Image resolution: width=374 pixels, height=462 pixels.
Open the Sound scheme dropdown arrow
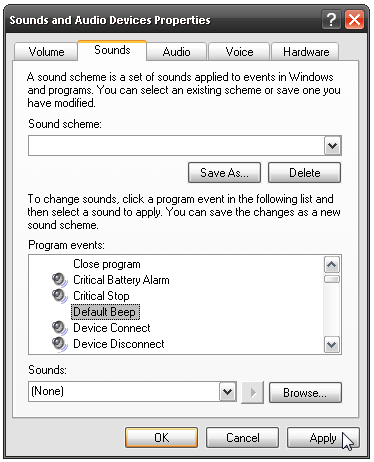[x=332, y=145]
